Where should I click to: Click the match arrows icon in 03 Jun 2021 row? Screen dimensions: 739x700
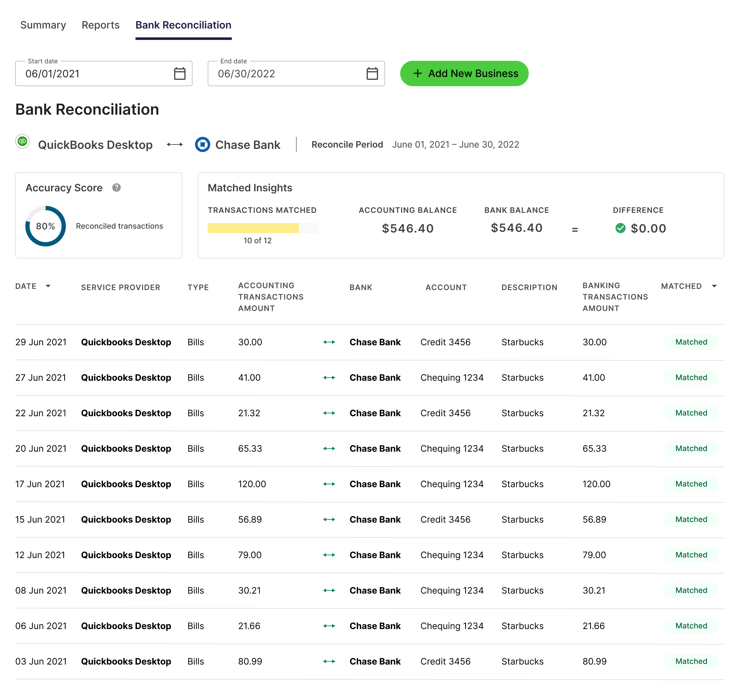click(x=329, y=661)
